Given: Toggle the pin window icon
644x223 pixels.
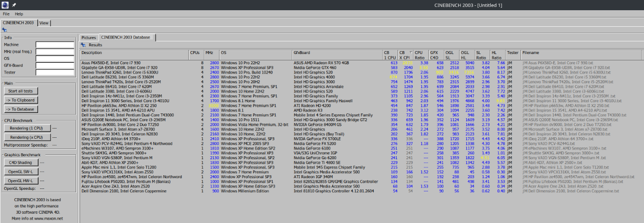Looking at the screenshot, I should (x=14, y=4).
